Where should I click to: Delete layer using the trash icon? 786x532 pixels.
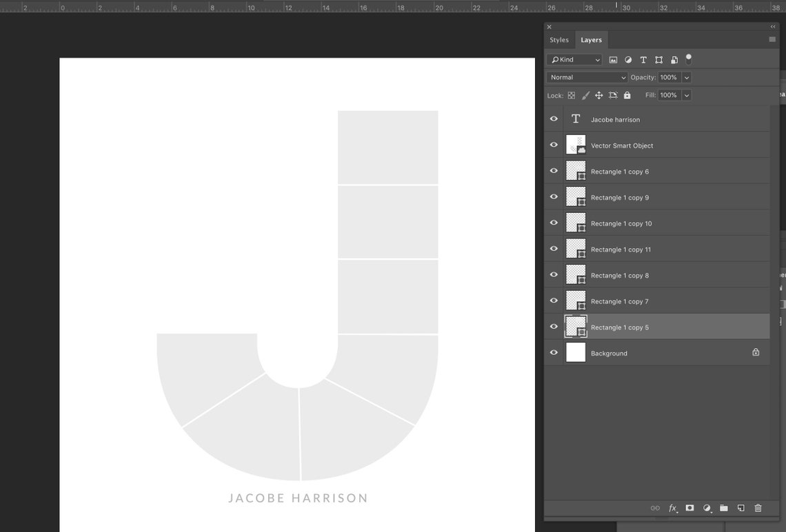[x=758, y=508]
